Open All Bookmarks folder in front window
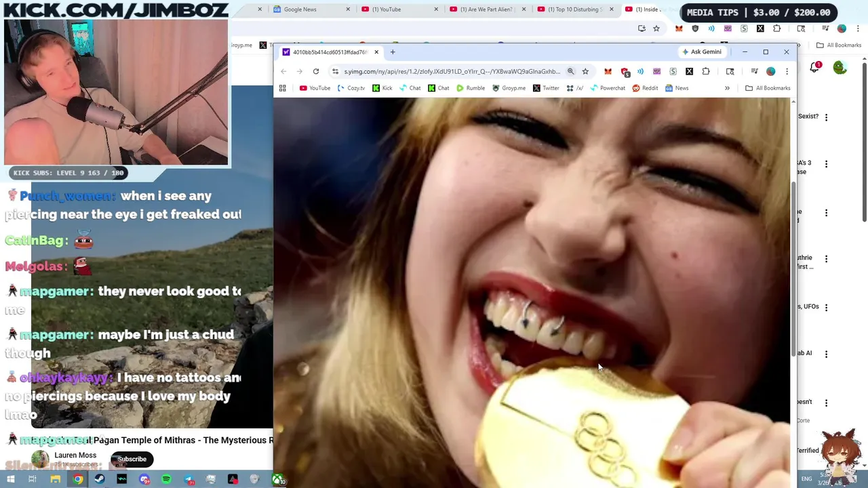 768,88
